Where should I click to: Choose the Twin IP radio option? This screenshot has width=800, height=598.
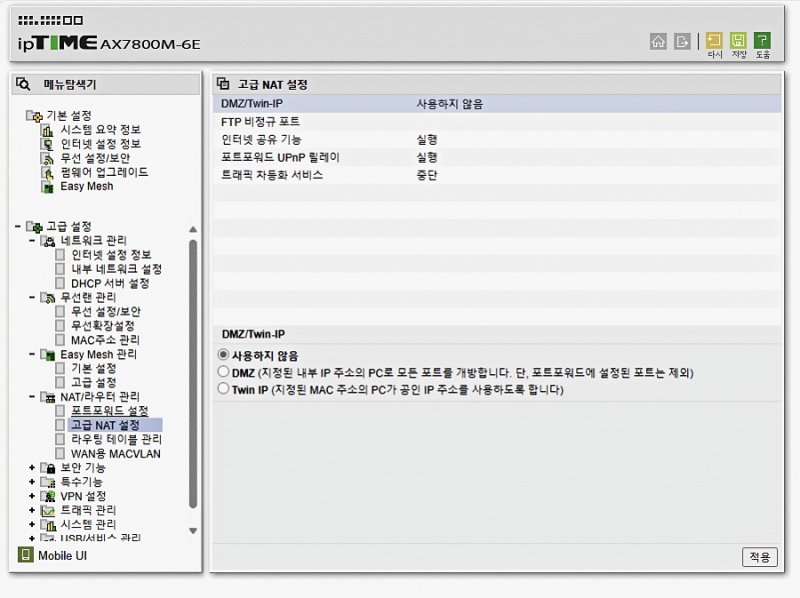coord(223,389)
